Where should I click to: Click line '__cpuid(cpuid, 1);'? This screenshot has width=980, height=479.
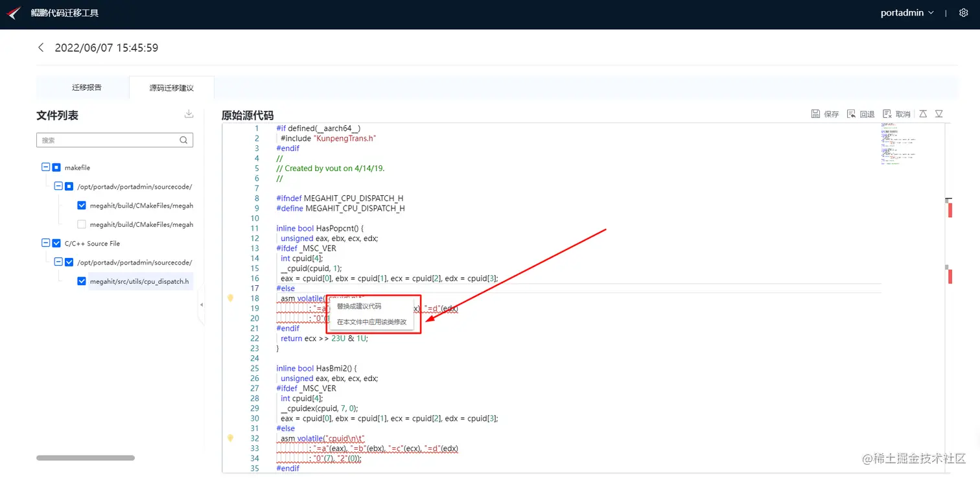tap(311, 268)
